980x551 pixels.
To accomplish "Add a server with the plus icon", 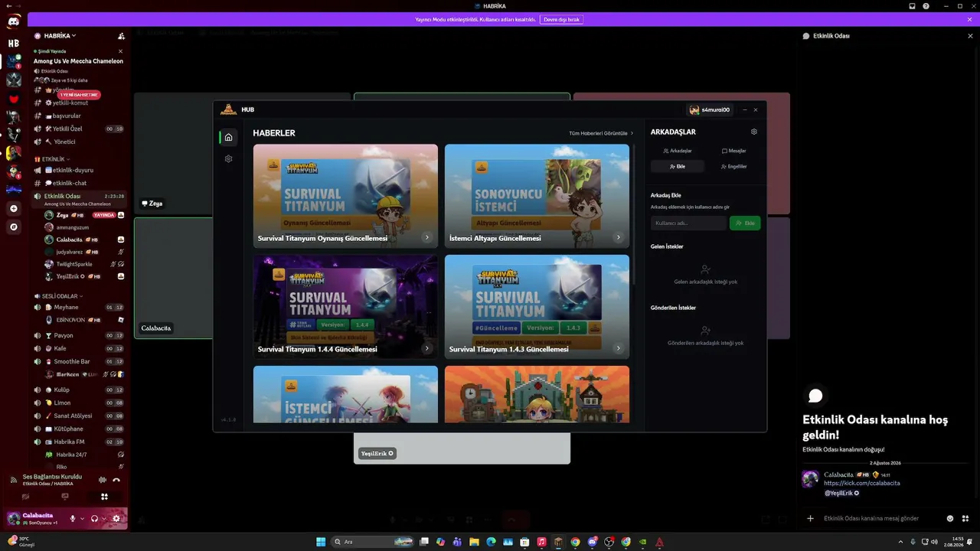I will coord(14,208).
